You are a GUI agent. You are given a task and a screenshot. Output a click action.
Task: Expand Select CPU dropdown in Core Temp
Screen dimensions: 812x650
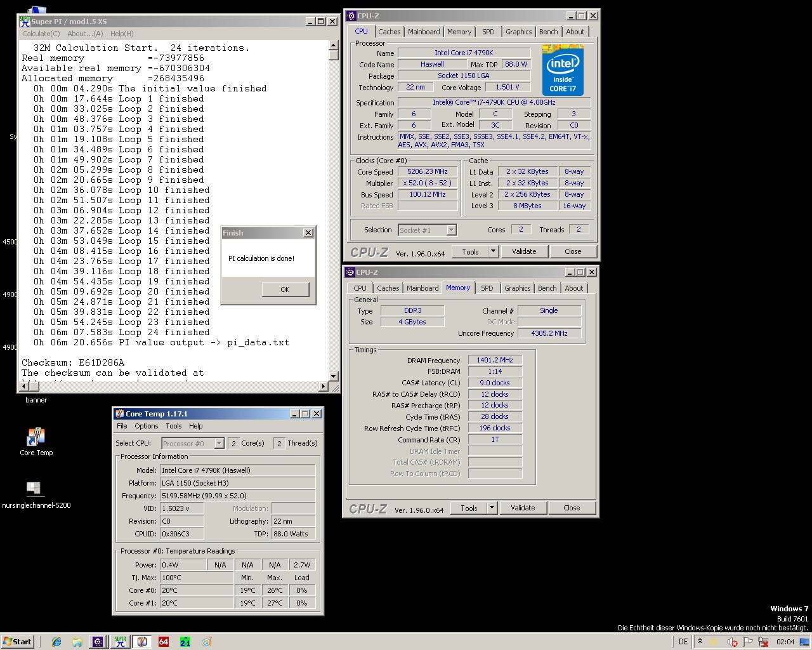[x=219, y=443]
